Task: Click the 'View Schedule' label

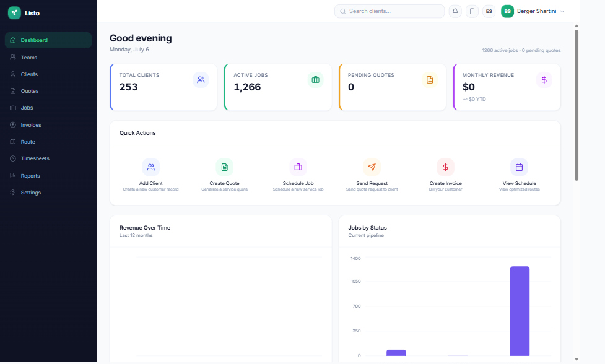Action: coord(520,183)
